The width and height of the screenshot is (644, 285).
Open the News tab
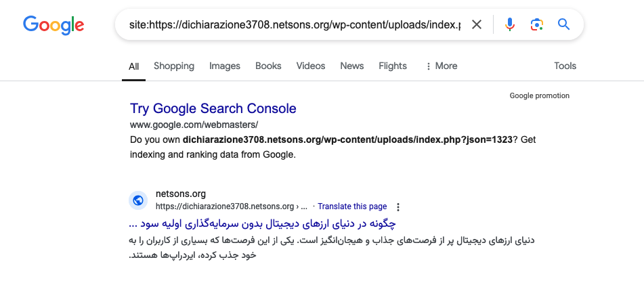(352, 66)
